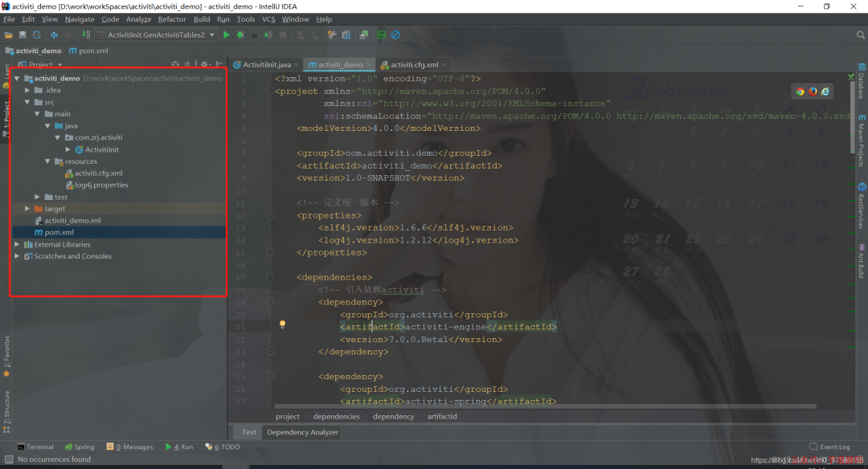868x469 pixels.
Task: Expand Scratches and Consoles arrow
Action: point(17,256)
